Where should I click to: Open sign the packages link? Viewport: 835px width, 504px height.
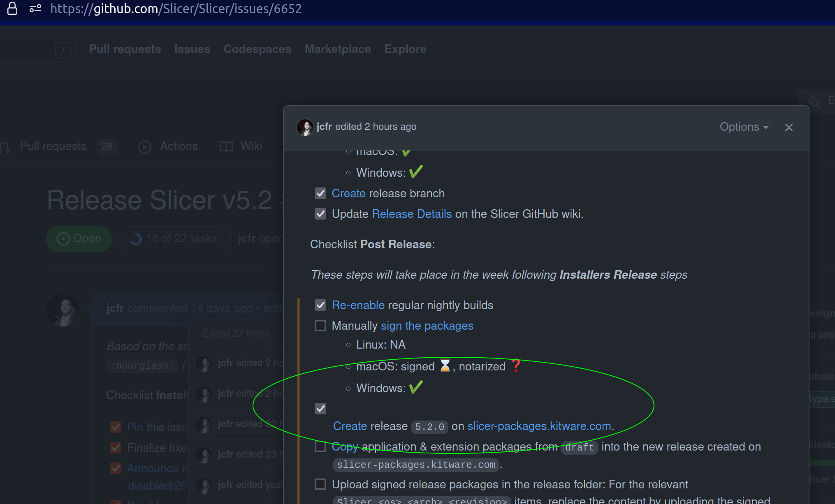point(427,326)
